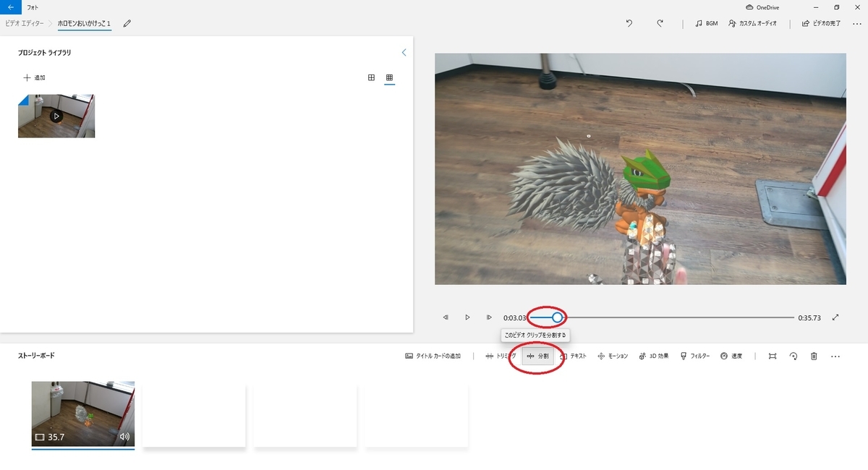Viewport: 868px width, 470px height.
Task: Open the 3D 効果 effects tool
Action: (654, 356)
